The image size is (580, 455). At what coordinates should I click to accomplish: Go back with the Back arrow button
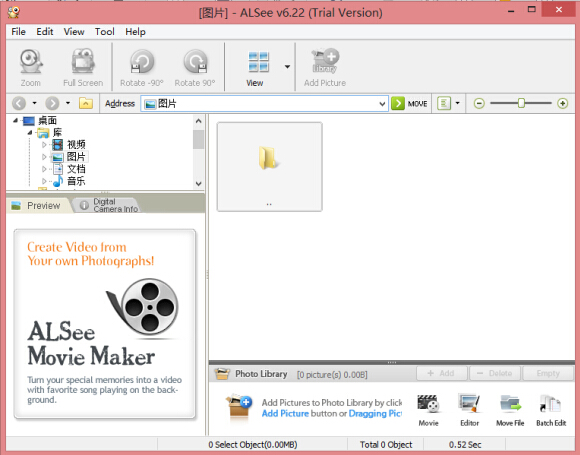pos(19,103)
